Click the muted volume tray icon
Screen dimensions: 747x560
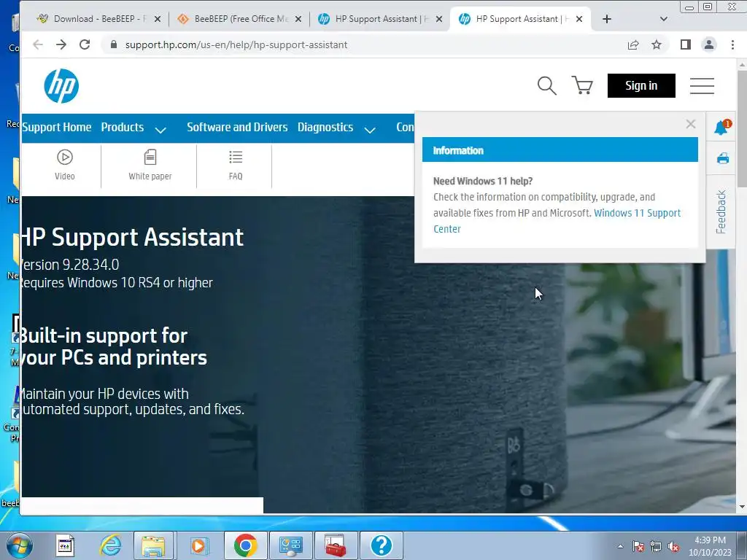click(x=673, y=547)
